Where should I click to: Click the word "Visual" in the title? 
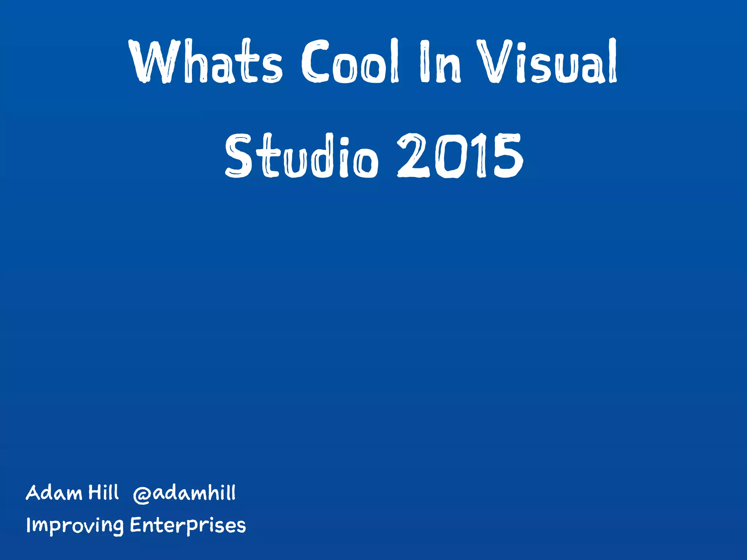(547, 61)
